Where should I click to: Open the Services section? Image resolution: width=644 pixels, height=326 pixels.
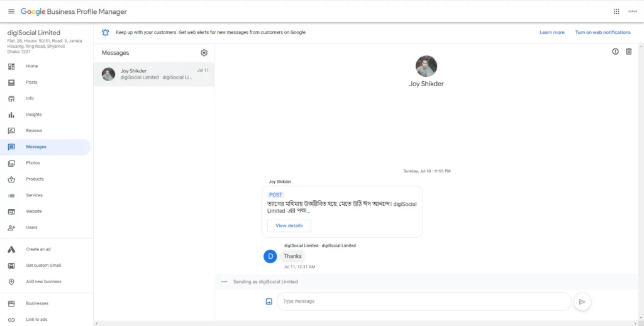click(x=45, y=195)
